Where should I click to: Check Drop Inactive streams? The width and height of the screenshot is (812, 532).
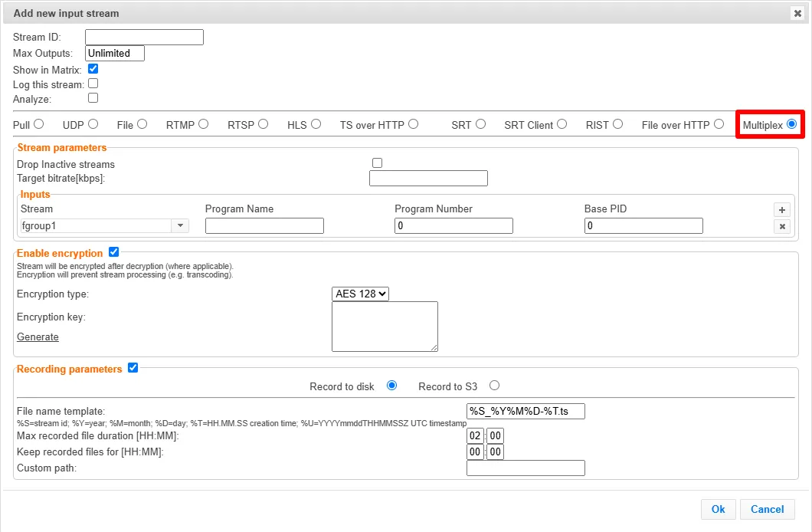click(x=377, y=163)
